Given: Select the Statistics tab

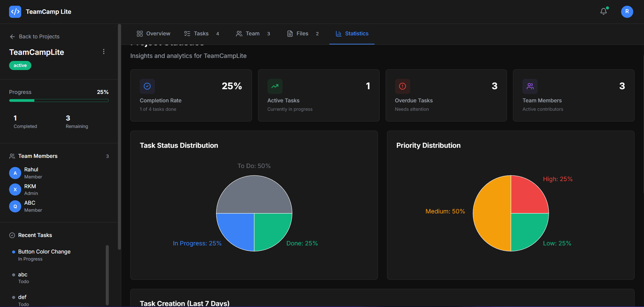Looking at the screenshot, I should [x=352, y=34].
